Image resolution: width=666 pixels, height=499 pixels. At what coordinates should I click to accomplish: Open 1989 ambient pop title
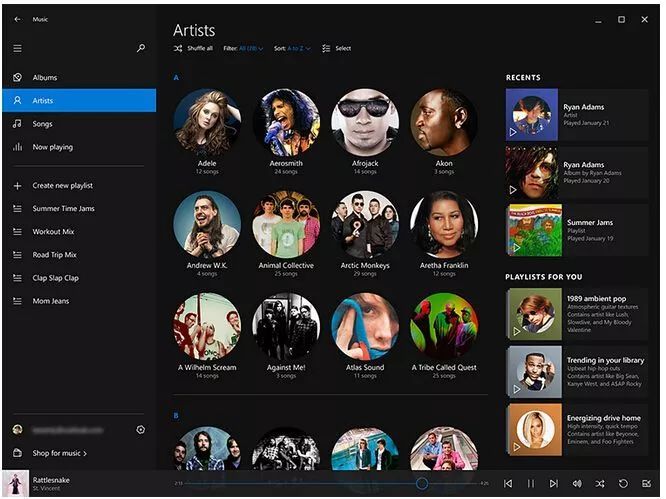596,299
